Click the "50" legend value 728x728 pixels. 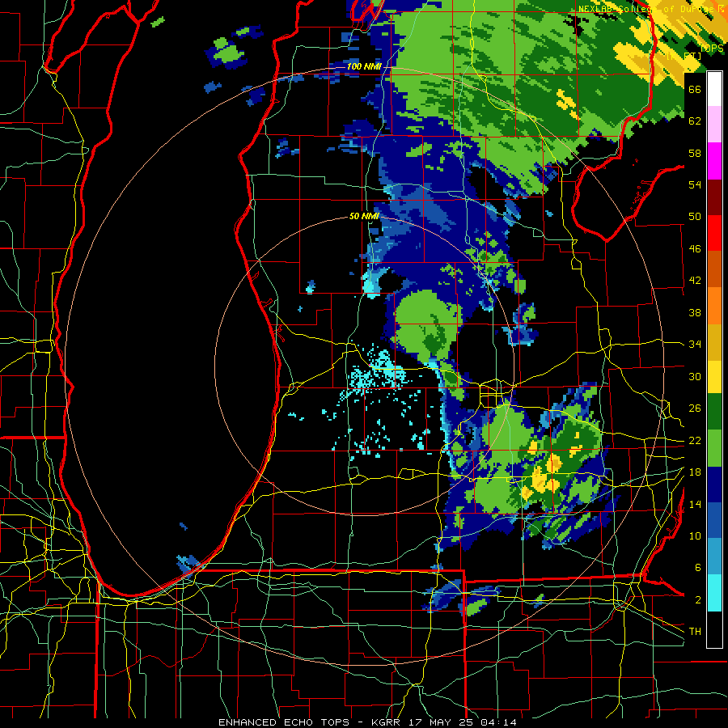(695, 217)
